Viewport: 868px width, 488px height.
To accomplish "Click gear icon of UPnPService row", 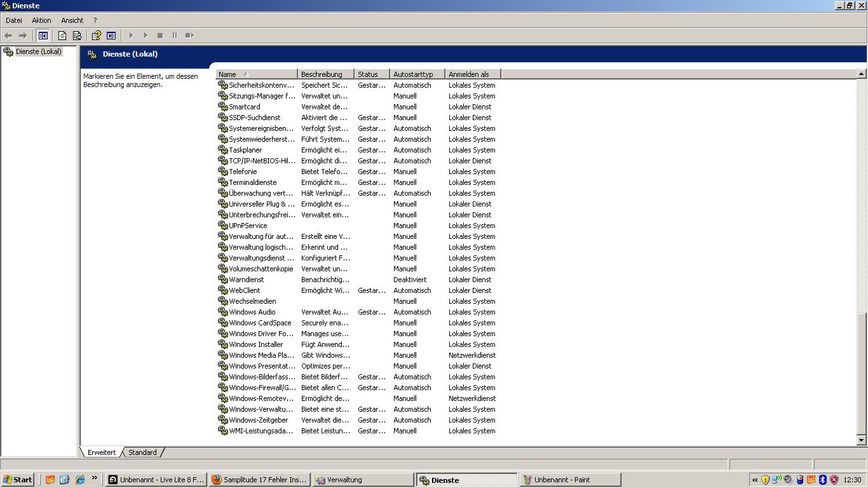I will click(x=223, y=225).
